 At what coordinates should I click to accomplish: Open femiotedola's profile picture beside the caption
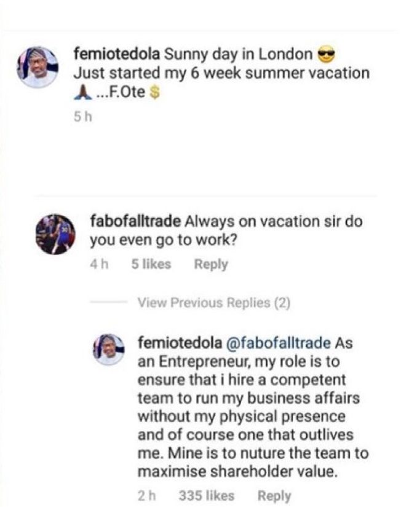(38, 67)
